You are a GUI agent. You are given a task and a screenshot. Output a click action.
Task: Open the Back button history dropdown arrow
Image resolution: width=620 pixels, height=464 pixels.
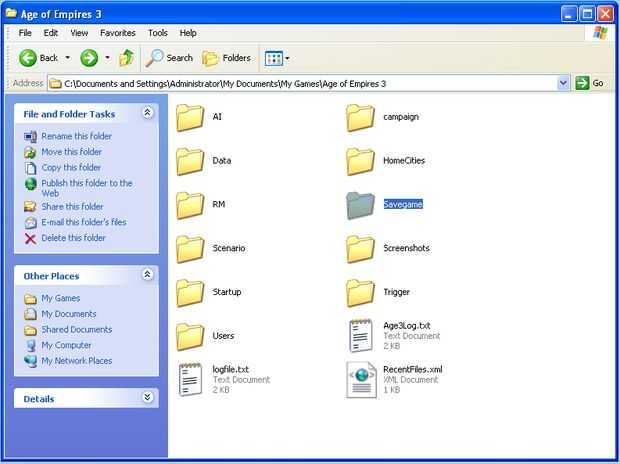coord(68,58)
